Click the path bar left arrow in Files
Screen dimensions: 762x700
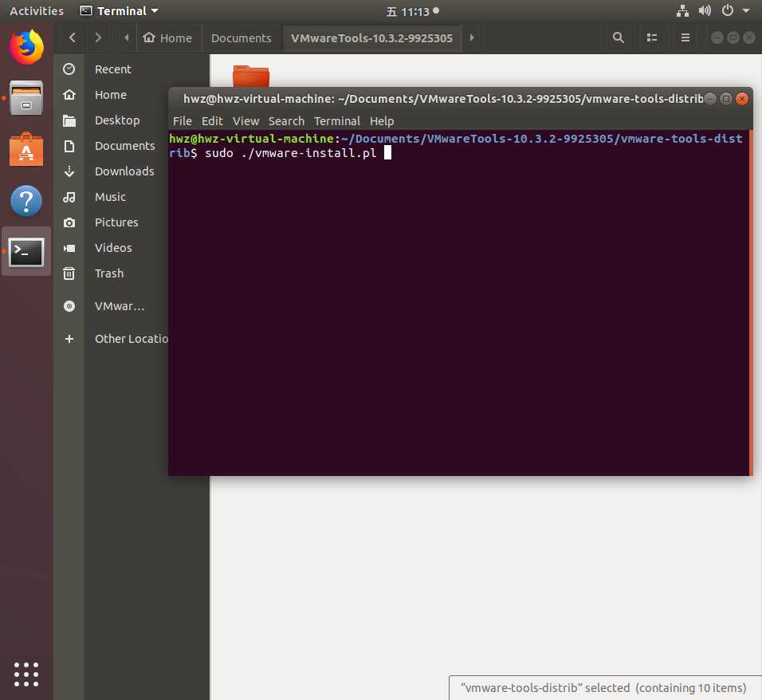[127, 37]
